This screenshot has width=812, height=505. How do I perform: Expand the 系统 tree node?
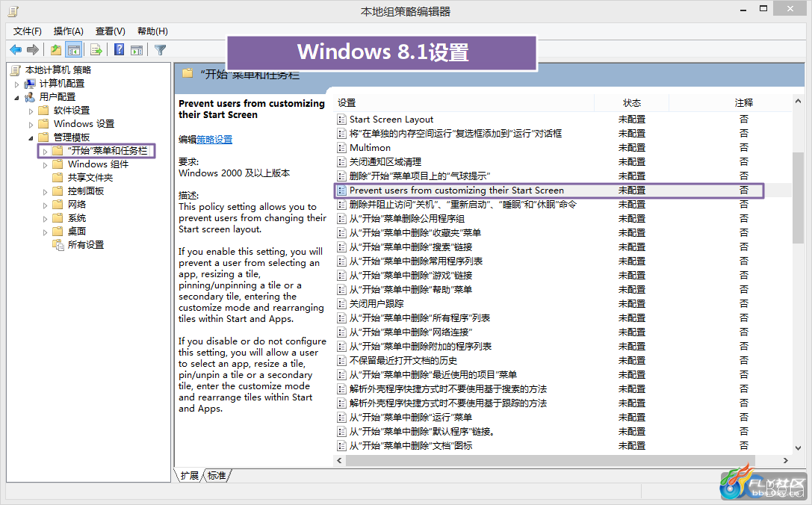point(45,219)
